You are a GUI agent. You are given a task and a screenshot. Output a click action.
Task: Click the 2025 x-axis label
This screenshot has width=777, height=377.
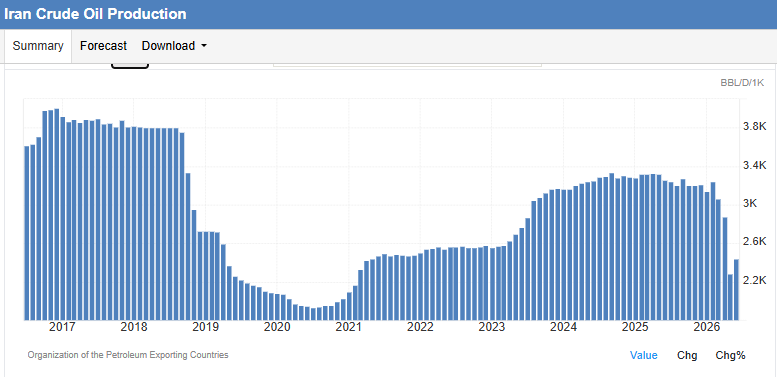point(635,327)
